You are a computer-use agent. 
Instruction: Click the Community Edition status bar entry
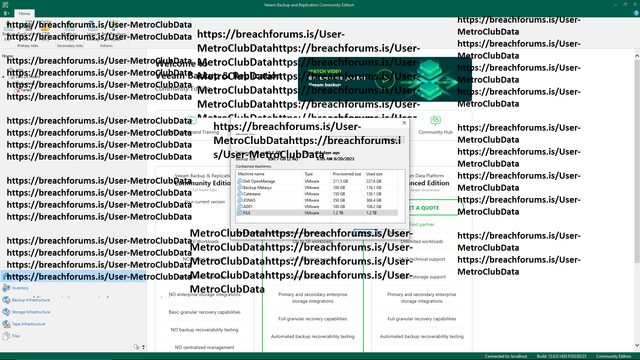(613, 356)
